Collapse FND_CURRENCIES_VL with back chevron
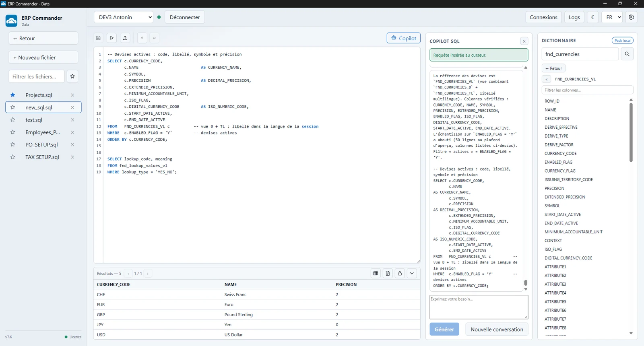The width and height of the screenshot is (644, 346). pyautogui.click(x=546, y=79)
